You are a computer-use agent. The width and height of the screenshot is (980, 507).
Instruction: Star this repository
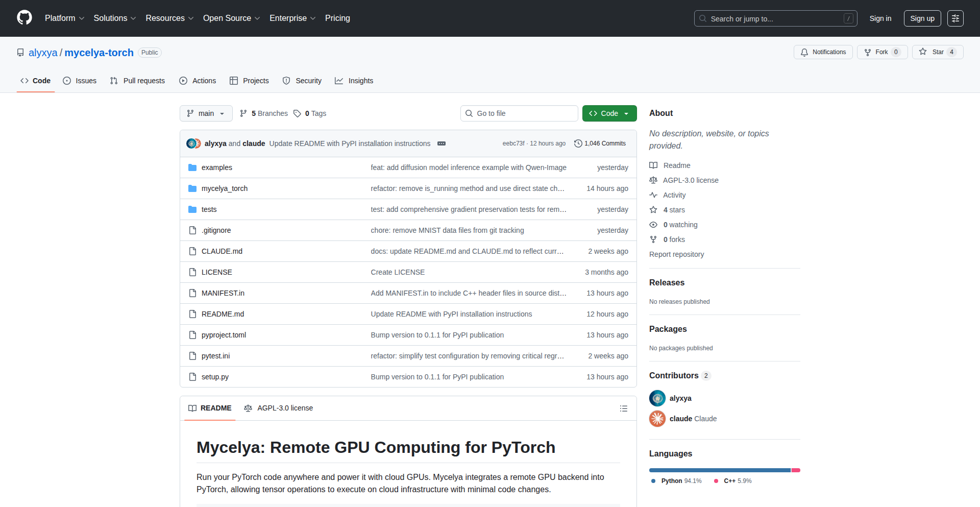937,52
